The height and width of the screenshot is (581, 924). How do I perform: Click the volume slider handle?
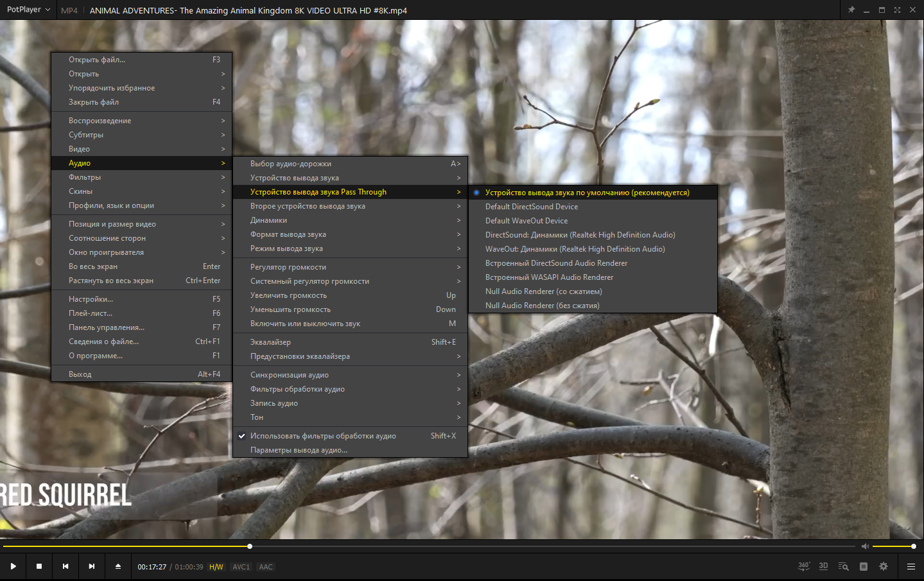[x=914, y=546]
